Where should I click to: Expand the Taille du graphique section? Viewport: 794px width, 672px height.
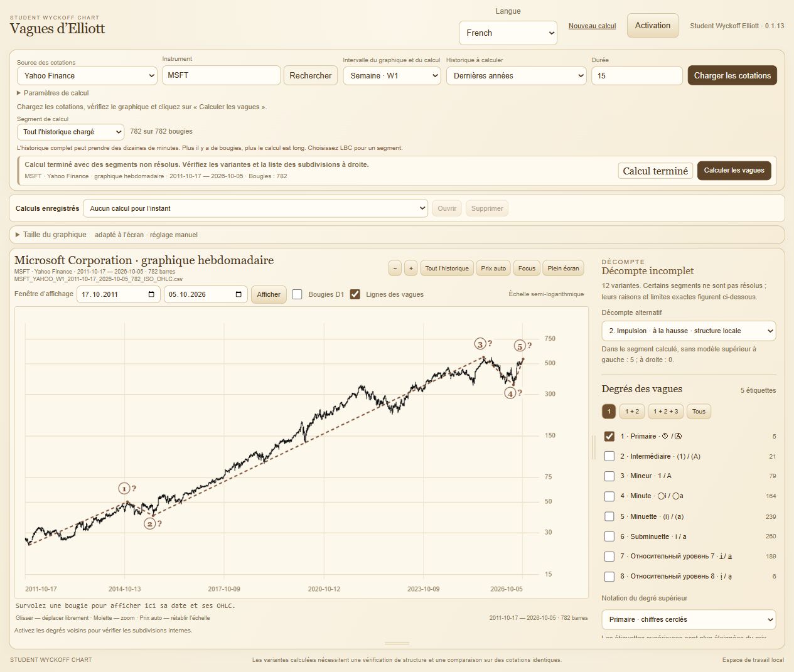pyautogui.click(x=51, y=235)
